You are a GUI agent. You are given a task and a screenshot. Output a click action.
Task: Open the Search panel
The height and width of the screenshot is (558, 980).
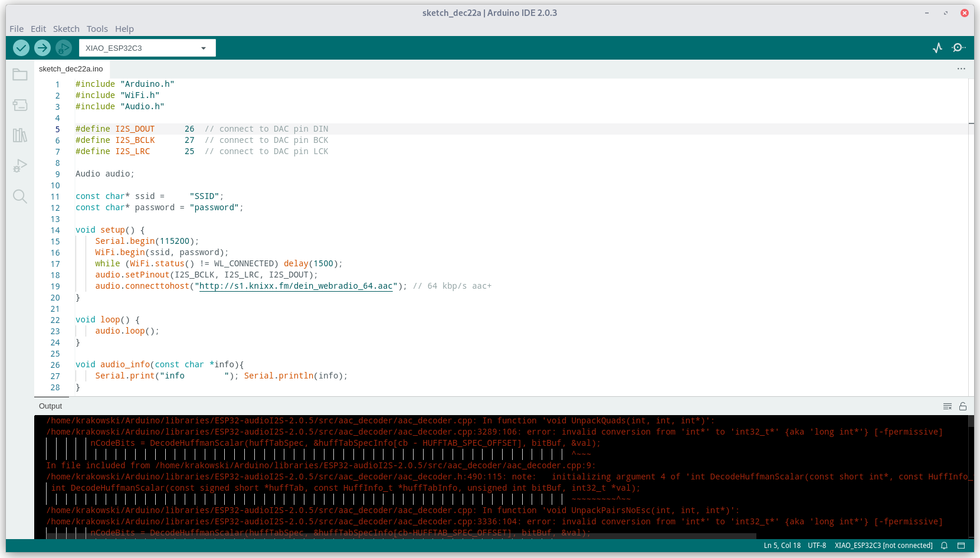[x=19, y=197]
